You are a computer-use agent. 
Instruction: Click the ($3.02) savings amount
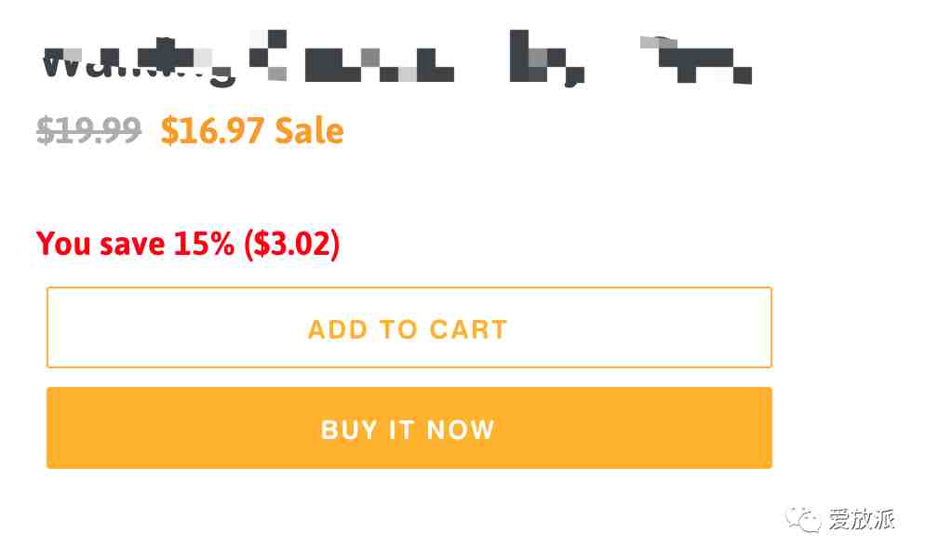pos(292,244)
